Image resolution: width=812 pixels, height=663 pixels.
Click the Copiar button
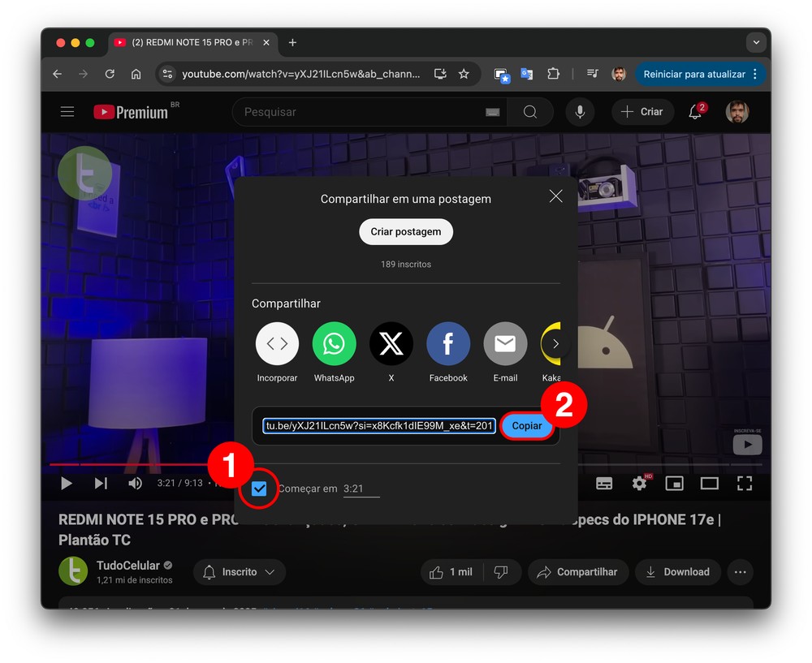click(526, 426)
